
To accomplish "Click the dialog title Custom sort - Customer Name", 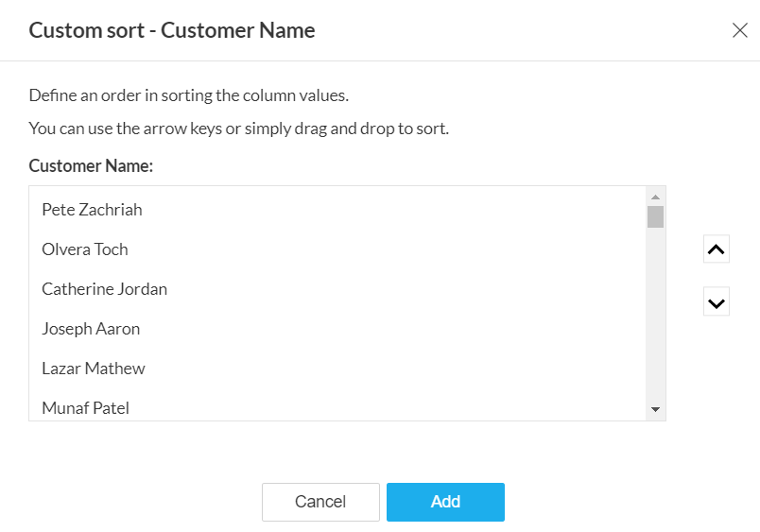I will (x=172, y=30).
